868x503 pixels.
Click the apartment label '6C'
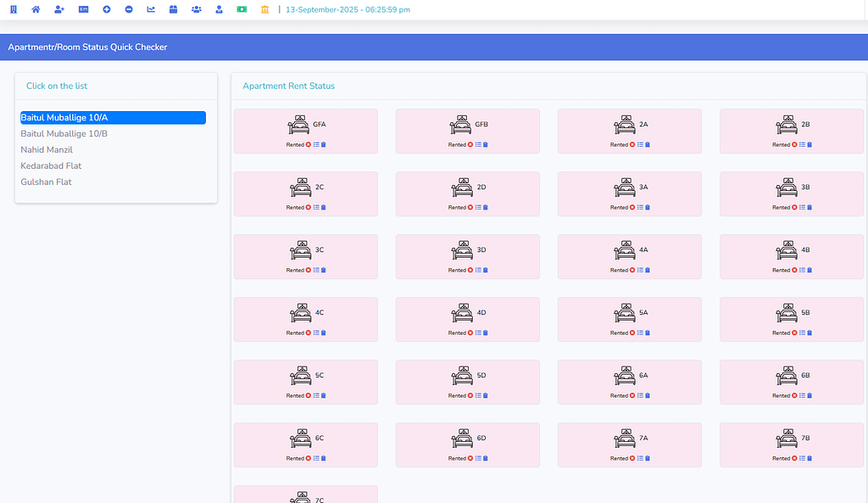click(320, 438)
